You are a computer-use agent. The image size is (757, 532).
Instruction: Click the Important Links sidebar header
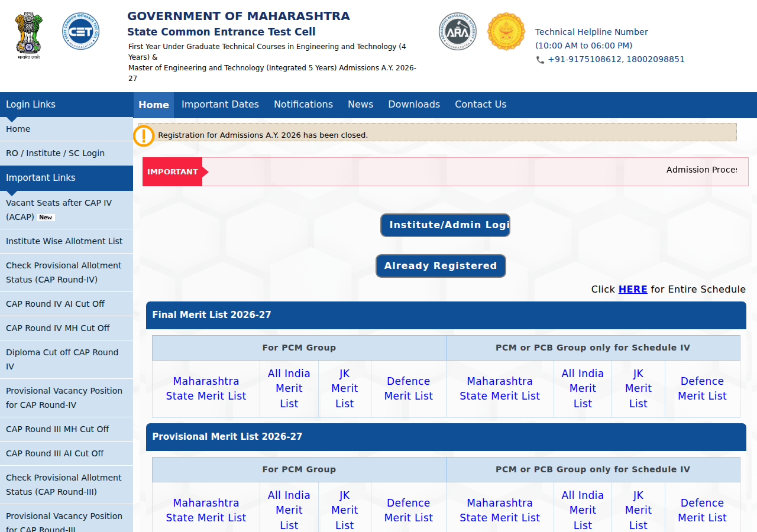point(66,178)
